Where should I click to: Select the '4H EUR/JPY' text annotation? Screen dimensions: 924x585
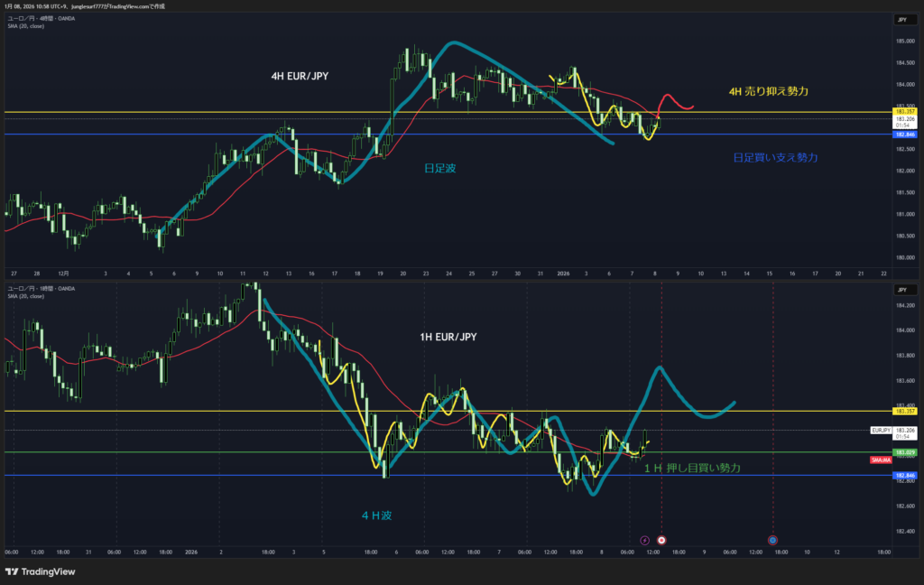[x=300, y=77]
